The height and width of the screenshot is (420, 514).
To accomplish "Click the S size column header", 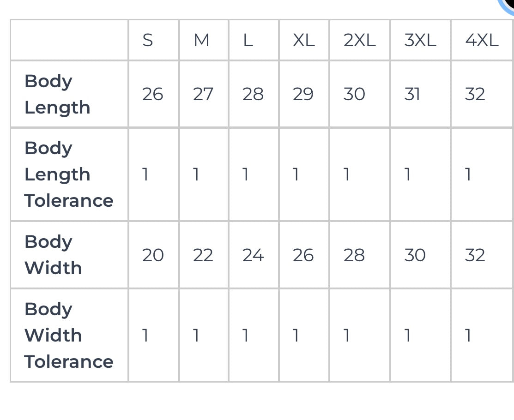I will (x=148, y=41).
